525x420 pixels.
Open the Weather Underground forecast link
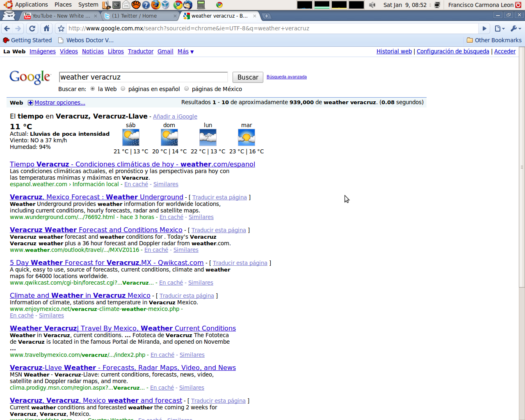pos(96,197)
